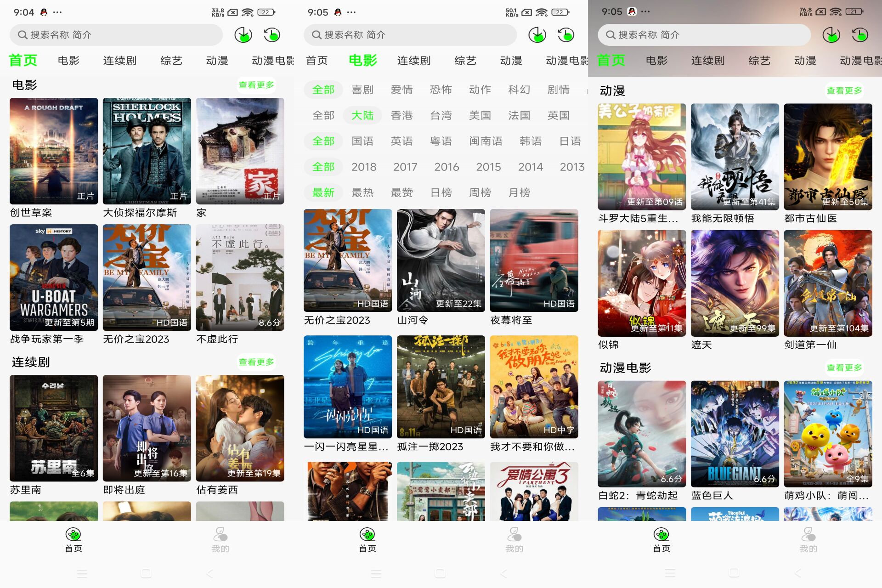
Task: Open history clock icon in middle screen
Action: point(566,35)
